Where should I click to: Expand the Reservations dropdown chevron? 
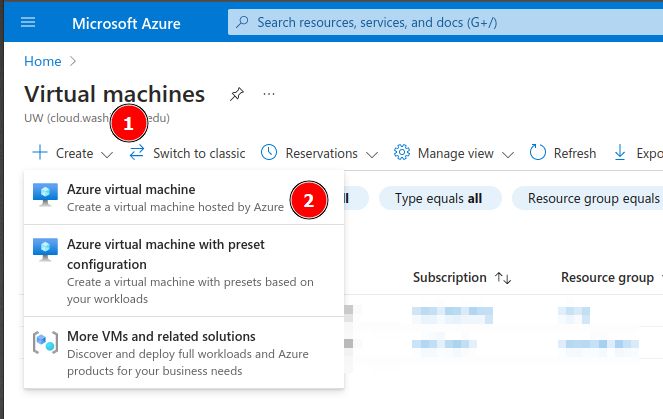tap(372, 154)
